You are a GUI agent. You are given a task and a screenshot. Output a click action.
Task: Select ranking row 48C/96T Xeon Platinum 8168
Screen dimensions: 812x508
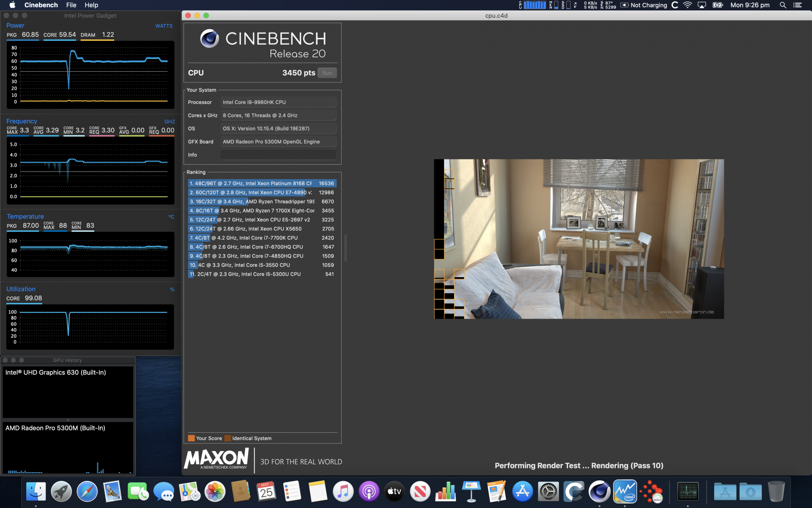262,183
